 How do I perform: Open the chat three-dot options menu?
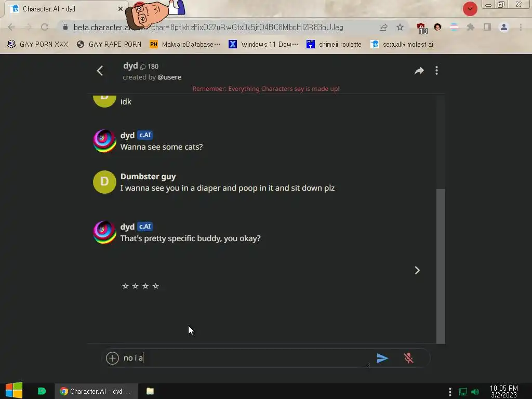(436, 71)
